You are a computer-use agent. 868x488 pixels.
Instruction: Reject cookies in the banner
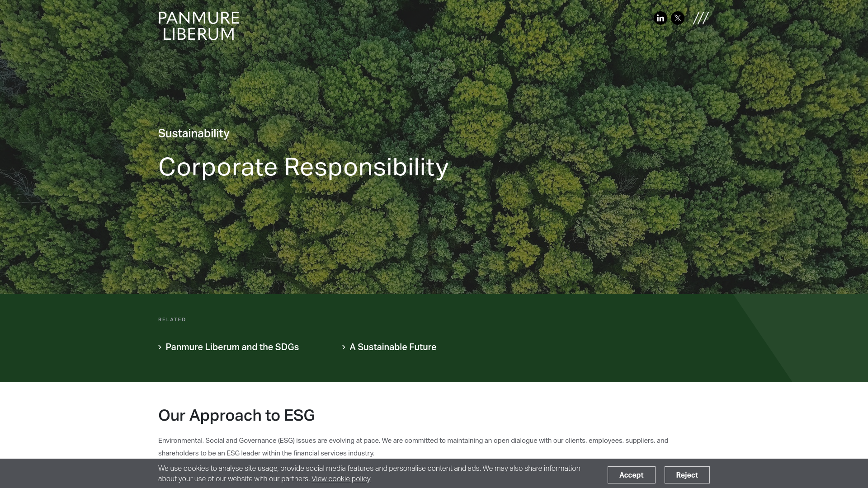click(687, 475)
